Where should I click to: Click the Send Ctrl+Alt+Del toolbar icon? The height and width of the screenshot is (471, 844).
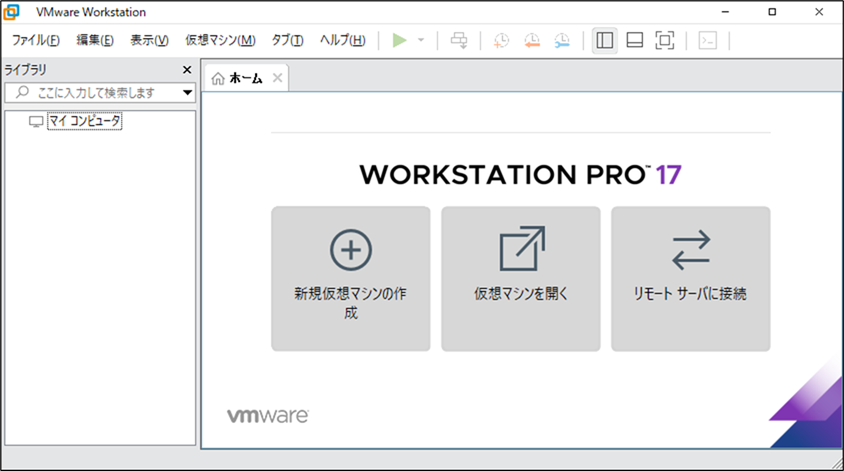[459, 40]
